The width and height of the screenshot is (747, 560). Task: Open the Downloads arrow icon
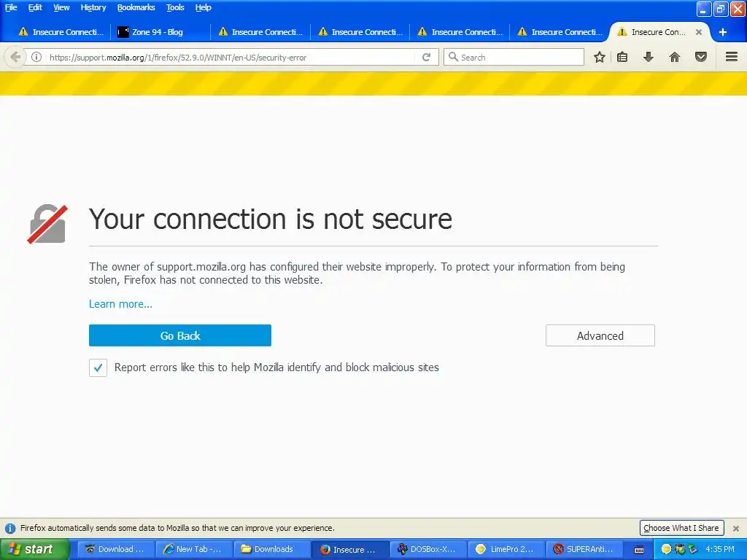click(648, 57)
